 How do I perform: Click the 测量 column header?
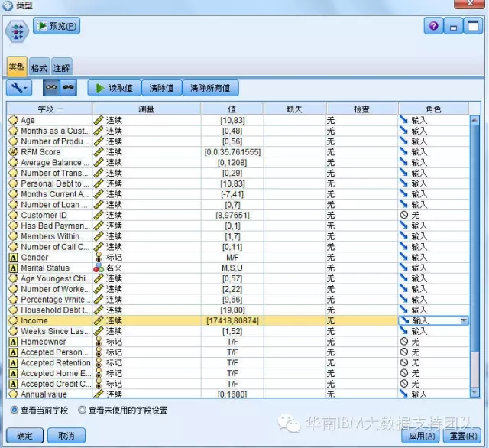(x=146, y=109)
